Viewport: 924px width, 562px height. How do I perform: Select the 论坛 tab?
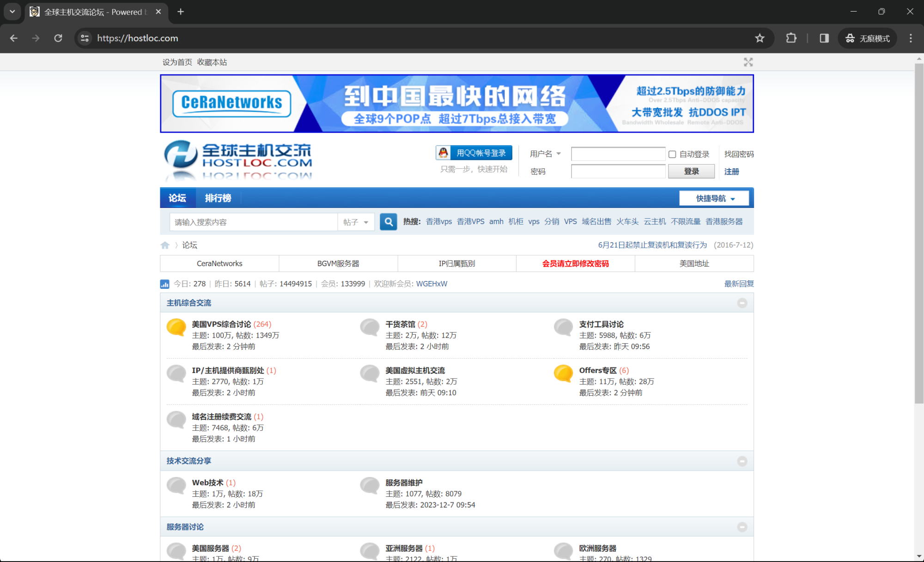(x=177, y=198)
